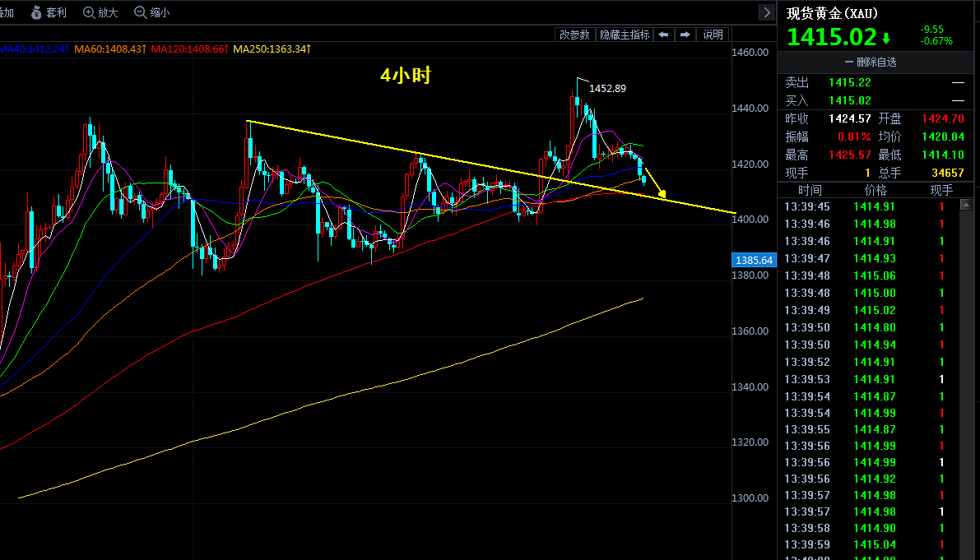Viewport: 980px width, 560px height.
Task: Click the 时间 column header
Action: (x=810, y=191)
